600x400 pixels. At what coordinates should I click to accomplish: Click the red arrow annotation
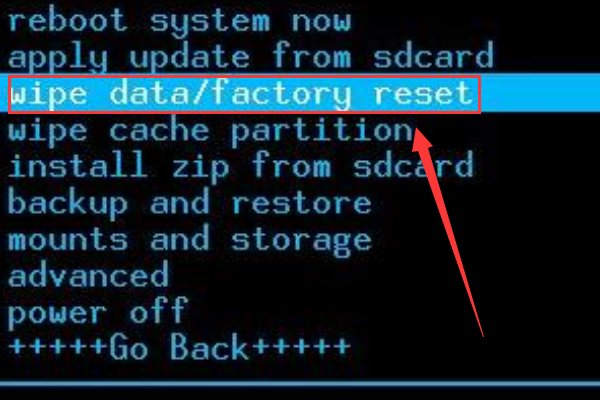point(446,232)
